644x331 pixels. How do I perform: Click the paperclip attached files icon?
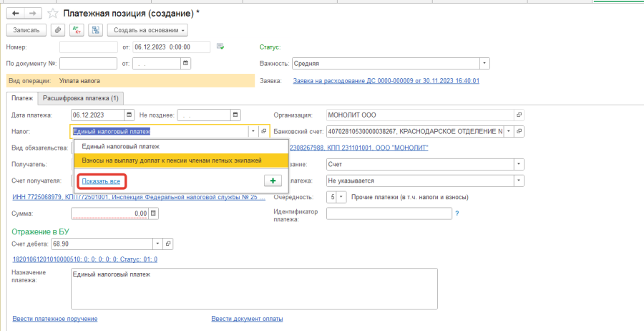coord(59,30)
